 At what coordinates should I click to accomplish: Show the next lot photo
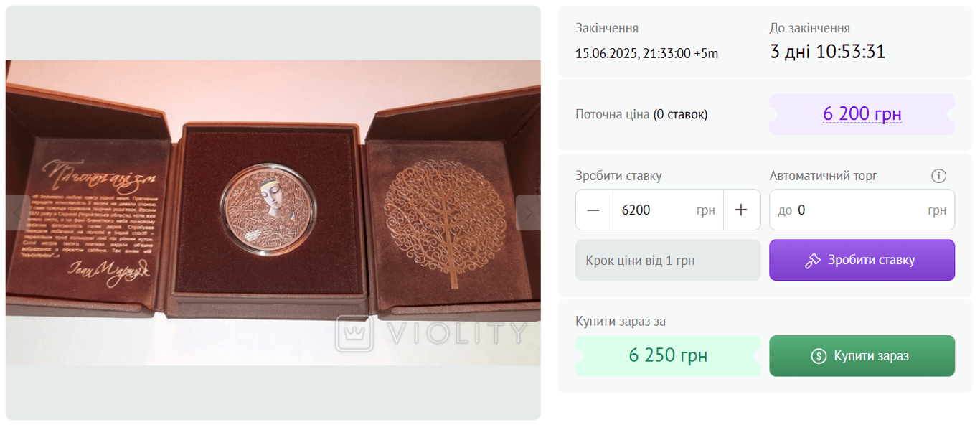tap(528, 212)
